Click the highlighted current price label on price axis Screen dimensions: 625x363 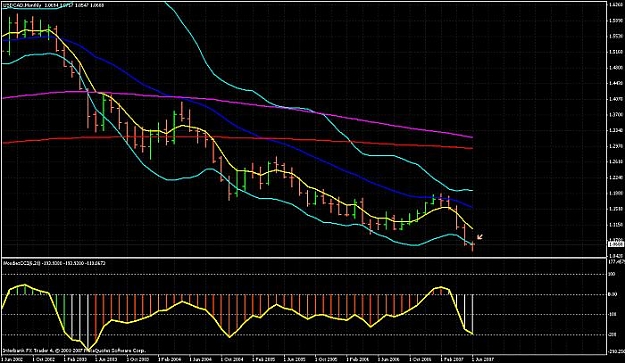tap(616, 244)
